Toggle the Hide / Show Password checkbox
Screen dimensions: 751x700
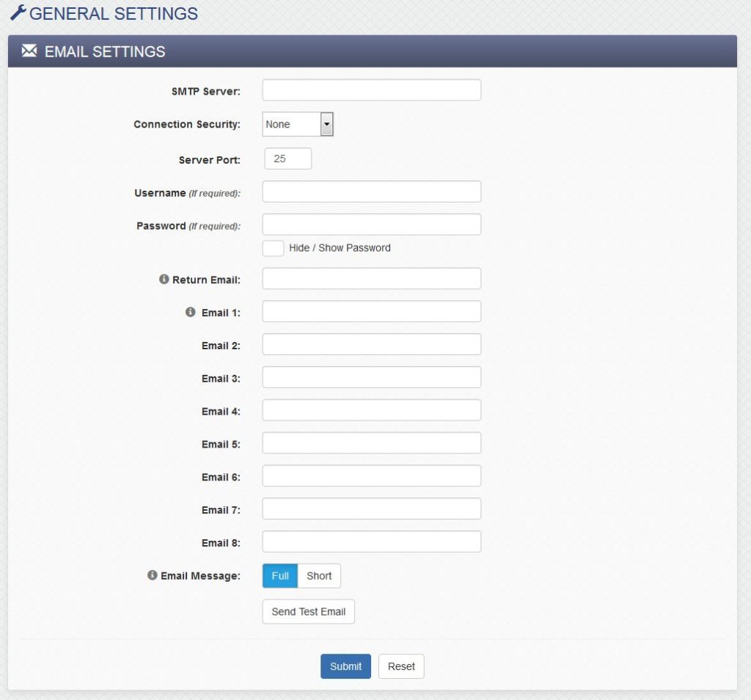click(272, 248)
